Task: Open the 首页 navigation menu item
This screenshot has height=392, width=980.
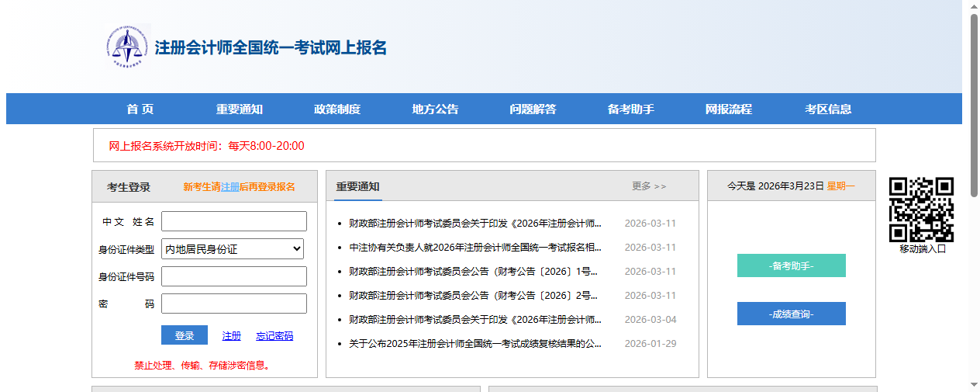Action: pyautogui.click(x=140, y=109)
